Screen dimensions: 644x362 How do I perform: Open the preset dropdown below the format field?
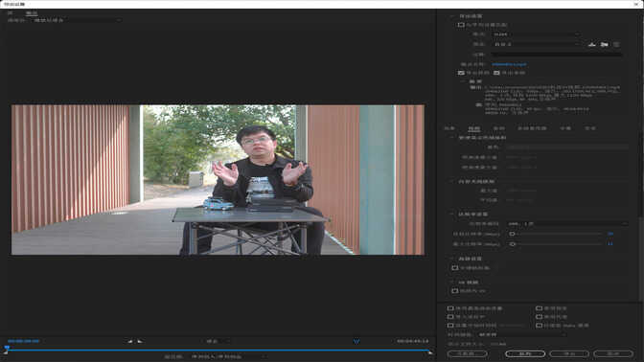click(537, 44)
